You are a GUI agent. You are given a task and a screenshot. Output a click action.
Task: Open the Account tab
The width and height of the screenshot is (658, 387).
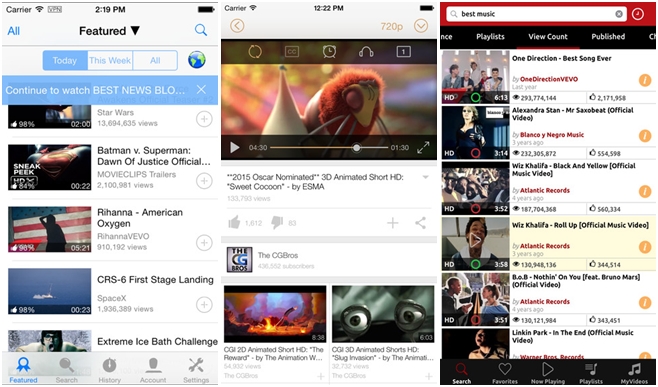(x=153, y=370)
